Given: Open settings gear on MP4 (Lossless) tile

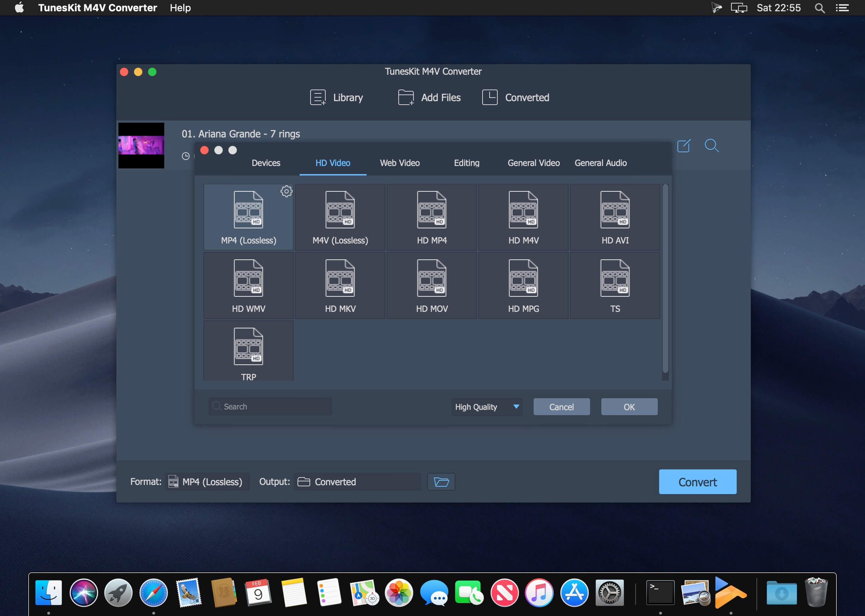Looking at the screenshot, I should click(x=287, y=191).
